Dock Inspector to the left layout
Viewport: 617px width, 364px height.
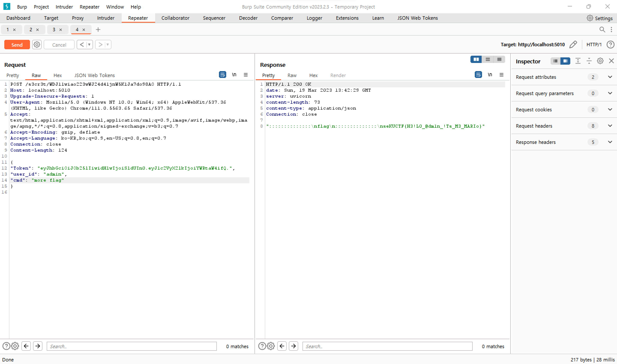pos(555,61)
